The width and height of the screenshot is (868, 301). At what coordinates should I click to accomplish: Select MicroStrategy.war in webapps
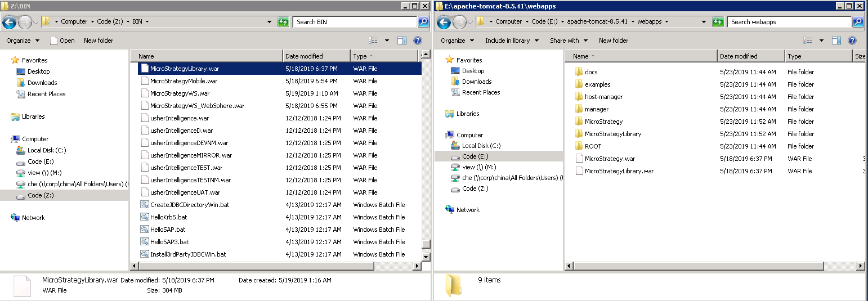coord(610,159)
